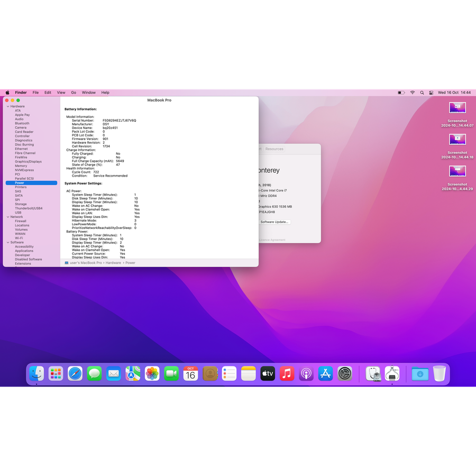Select Screenshot 14.44.07 desktop thumbnail
The width and height of the screenshot is (476, 476).
point(457,108)
